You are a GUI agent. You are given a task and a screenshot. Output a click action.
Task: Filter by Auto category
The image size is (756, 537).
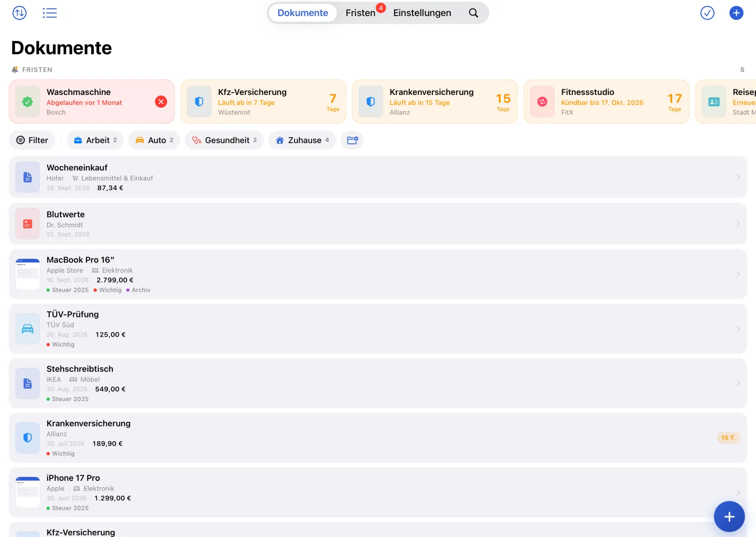[x=155, y=140]
